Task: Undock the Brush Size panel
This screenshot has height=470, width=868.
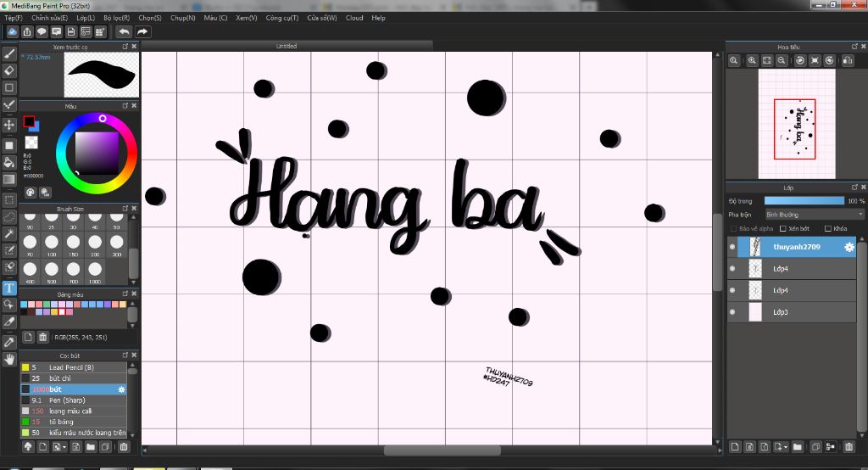Action: (125, 209)
